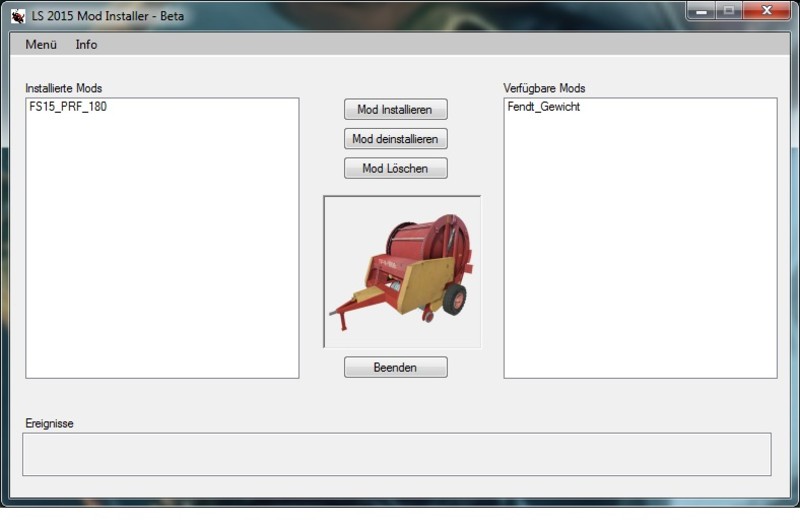
Task: Click the red baler preview image
Action: 402,271
